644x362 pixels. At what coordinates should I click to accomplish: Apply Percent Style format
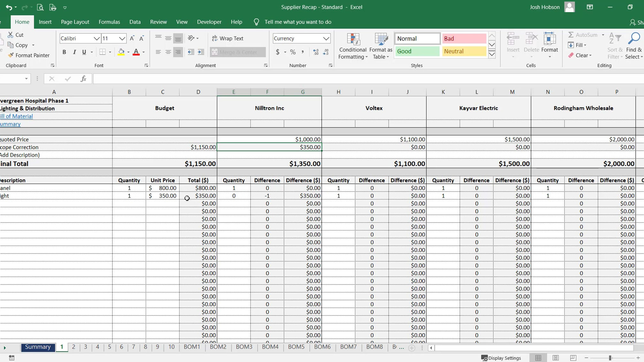[x=293, y=52]
